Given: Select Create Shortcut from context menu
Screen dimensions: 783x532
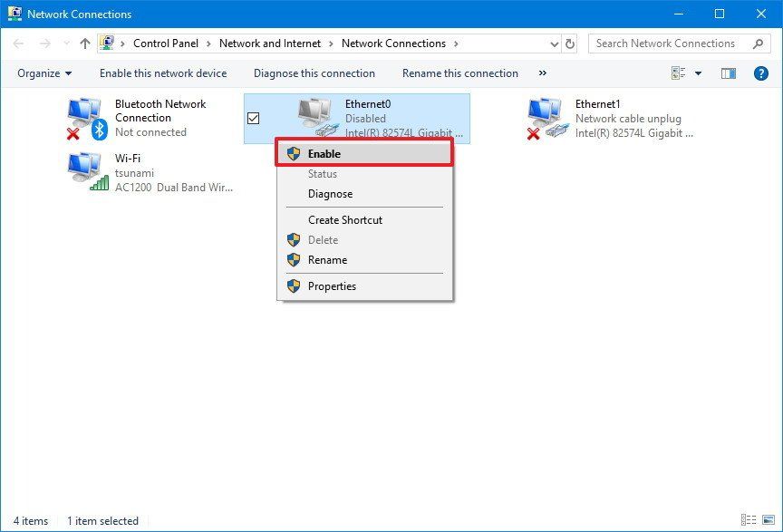Looking at the screenshot, I should [345, 219].
